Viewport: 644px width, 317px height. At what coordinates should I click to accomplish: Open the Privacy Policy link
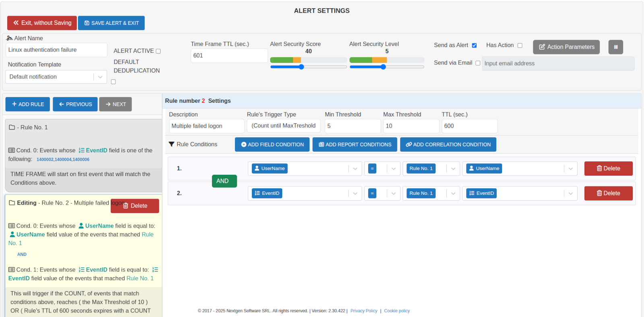point(363,311)
